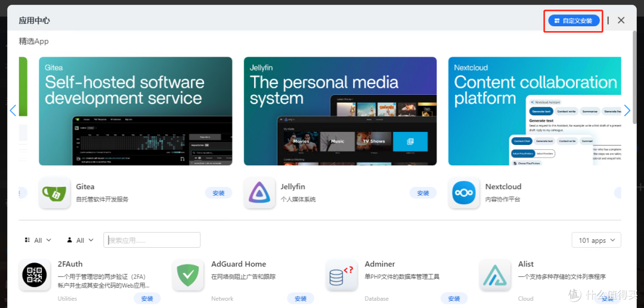Install Gitea with its 安装 button
This screenshot has height=308, width=644.
218,193
